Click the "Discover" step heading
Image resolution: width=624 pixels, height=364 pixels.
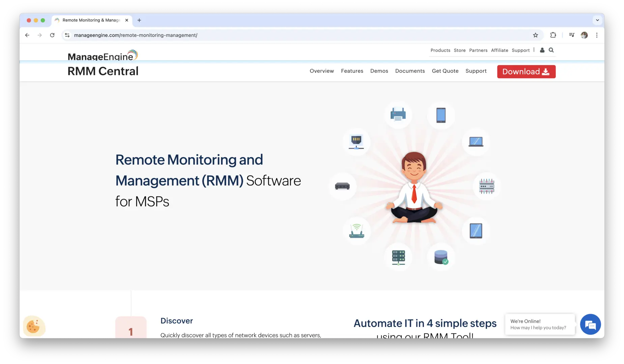click(177, 321)
